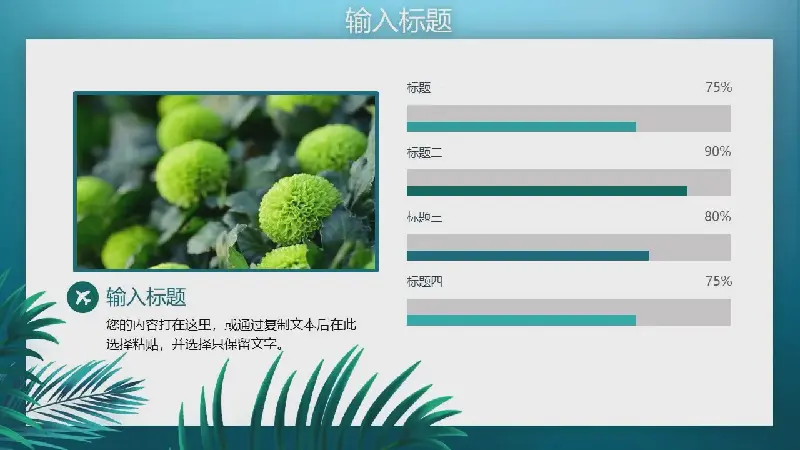Select the 标题二 bar label
The width and height of the screenshot is (800, 450).
424,152
